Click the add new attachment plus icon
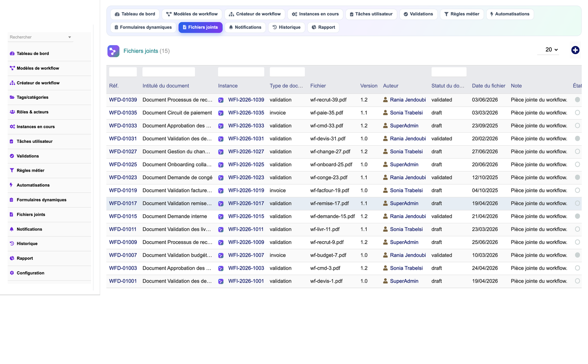 575,50
